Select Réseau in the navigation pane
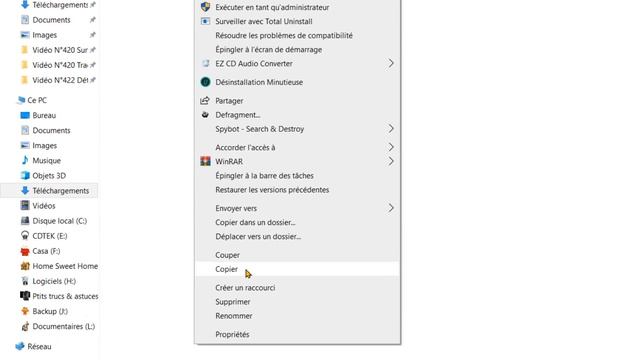The width and height of the screenshot is (640, 360). pos(34,347)
